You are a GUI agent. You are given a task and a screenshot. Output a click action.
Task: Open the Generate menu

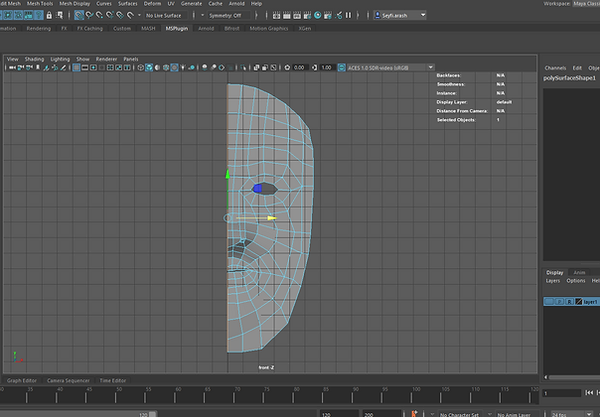click(x=191, y=3)
